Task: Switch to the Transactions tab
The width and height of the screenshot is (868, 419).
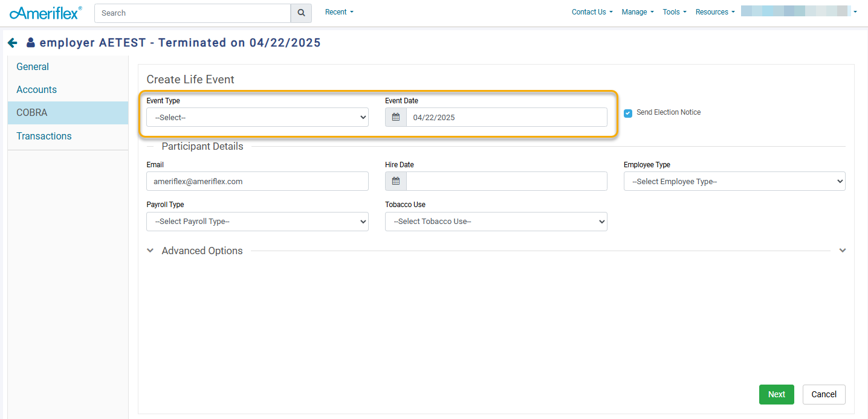Action: [x=44, y=136]
